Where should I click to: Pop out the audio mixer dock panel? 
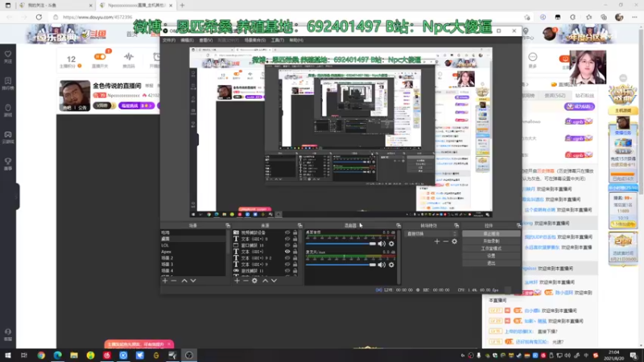point(398,225)
